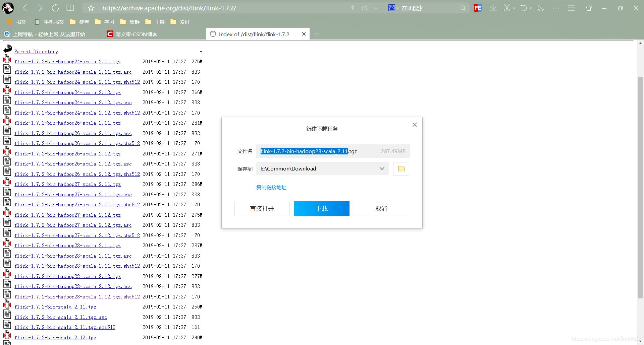Open the 书签 bookmarks star item
The width and height of the screenshot is (644, 345).
[x=16, y=22]
